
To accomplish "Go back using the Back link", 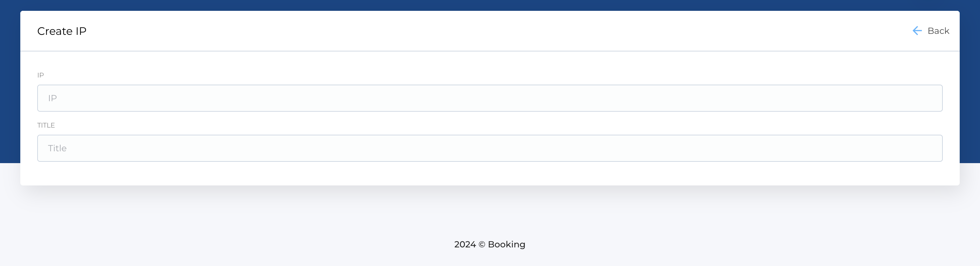I will pyautogui.click(x=938, y=31).
